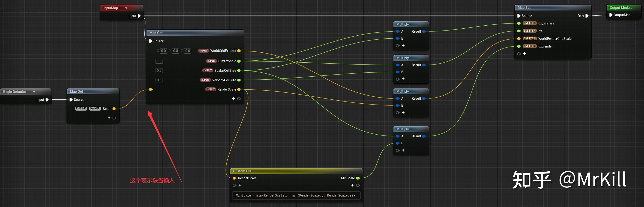Click Result pin of the bottom Multiply node

coord(424,136)
